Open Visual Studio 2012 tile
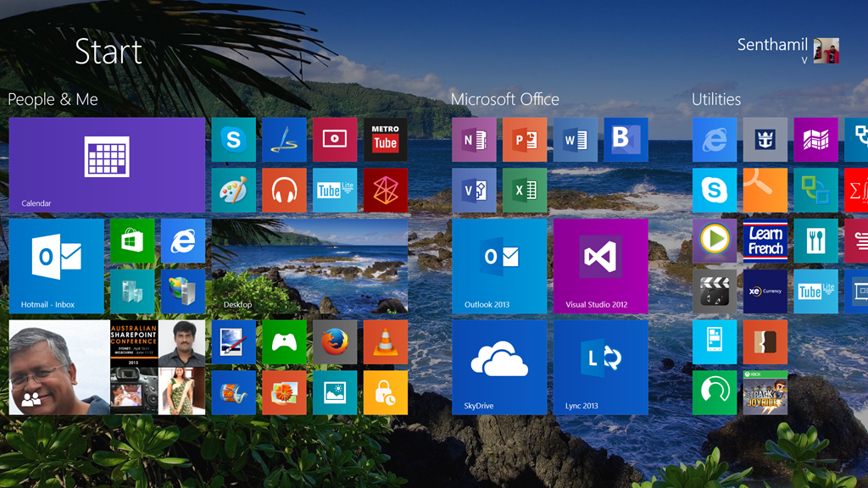Image resolution: width=868 pixels, height=488 pixels. click(x=601, y=266)
